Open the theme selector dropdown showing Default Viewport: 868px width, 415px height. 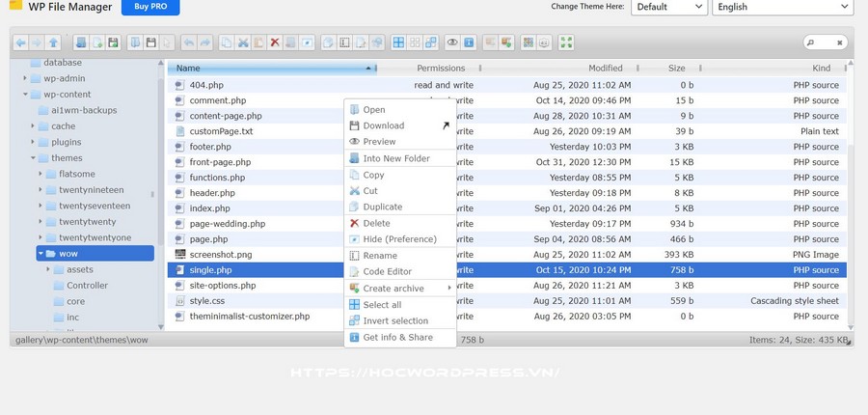coord(669,7)
